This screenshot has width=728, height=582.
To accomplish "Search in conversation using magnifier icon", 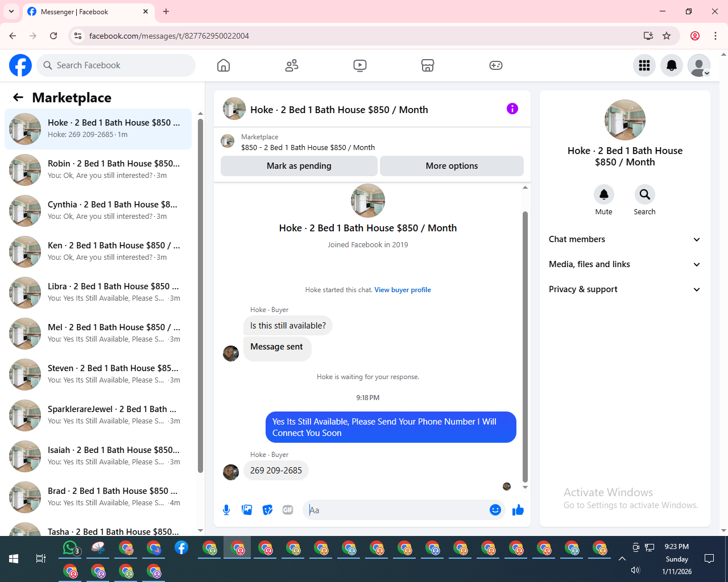I will point(644,194).
